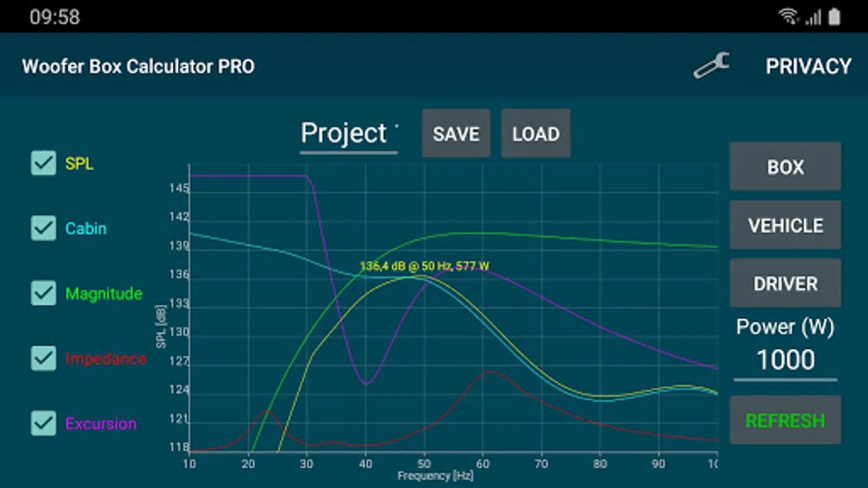Viewport: 868px width, 488px height.
Task: Tap the cyan Cabin legend label
Action: 86,228
